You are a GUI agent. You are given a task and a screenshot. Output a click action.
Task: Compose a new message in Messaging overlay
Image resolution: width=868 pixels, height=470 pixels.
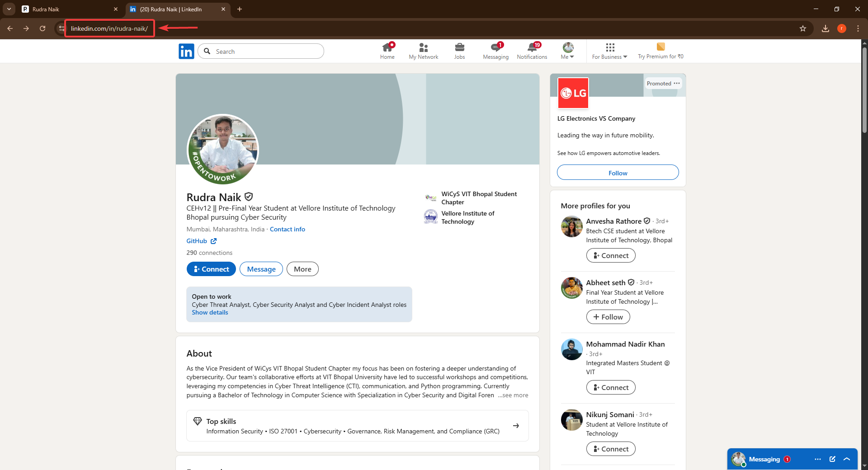coord(832,459)
